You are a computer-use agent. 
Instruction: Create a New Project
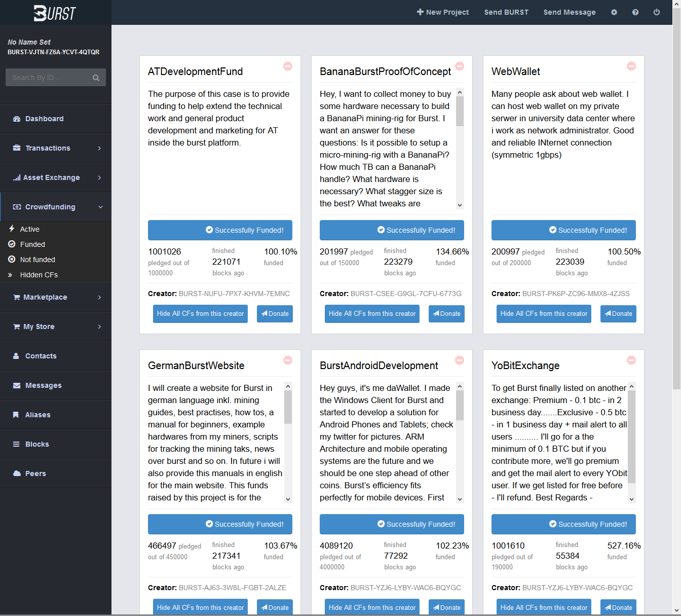coord(443,12)
